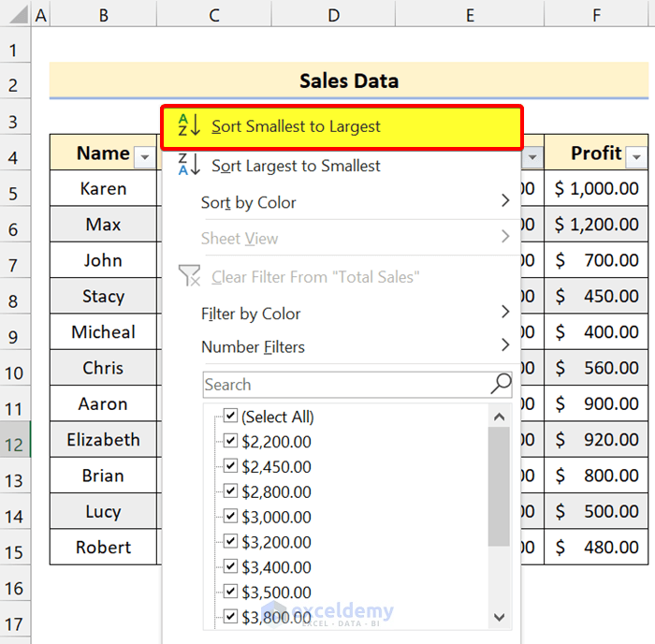Image resolution: width=655 pixels, height=644 pixels.
Task: Uncheck the $3,500.00 checkbox
Action: [231, 592]
